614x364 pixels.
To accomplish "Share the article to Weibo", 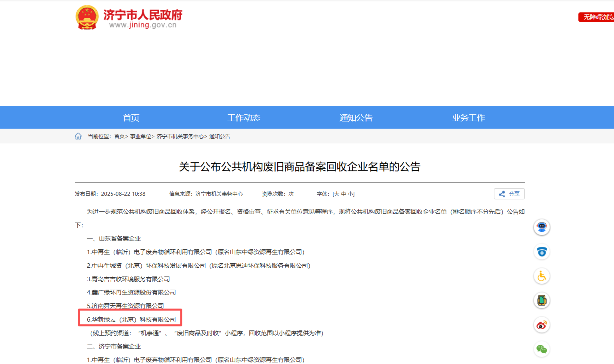I will tap(541, 324).
